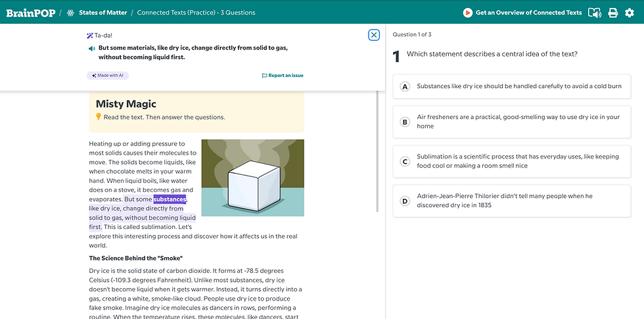Image resolution: width=644 pixels, height=319 pixels.
Task: Close the Ta-da simplified text panel
Action: [x=374, y=35]
